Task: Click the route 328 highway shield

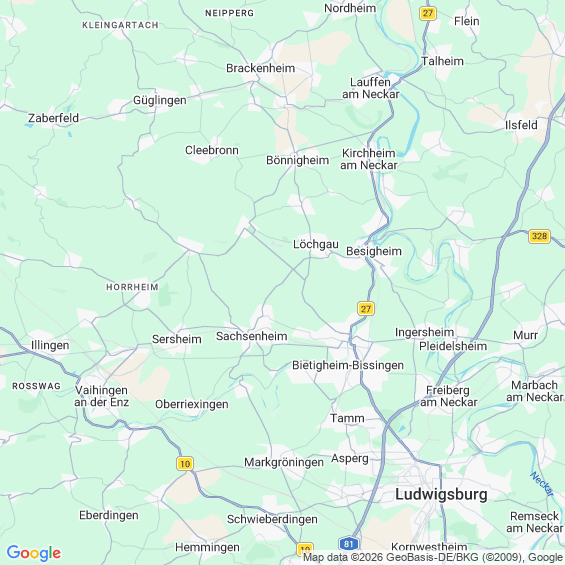Action: [539, 236]
